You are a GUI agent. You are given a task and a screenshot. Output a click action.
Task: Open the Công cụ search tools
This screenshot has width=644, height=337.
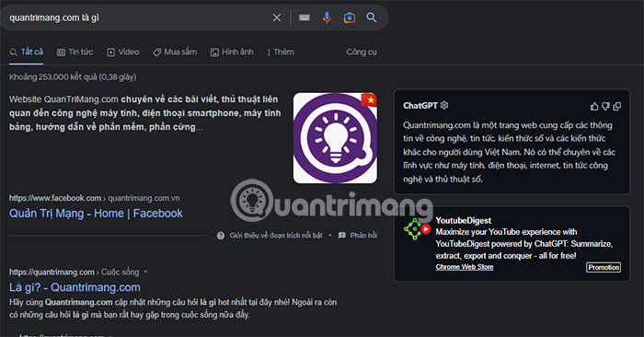pos(362,52)
